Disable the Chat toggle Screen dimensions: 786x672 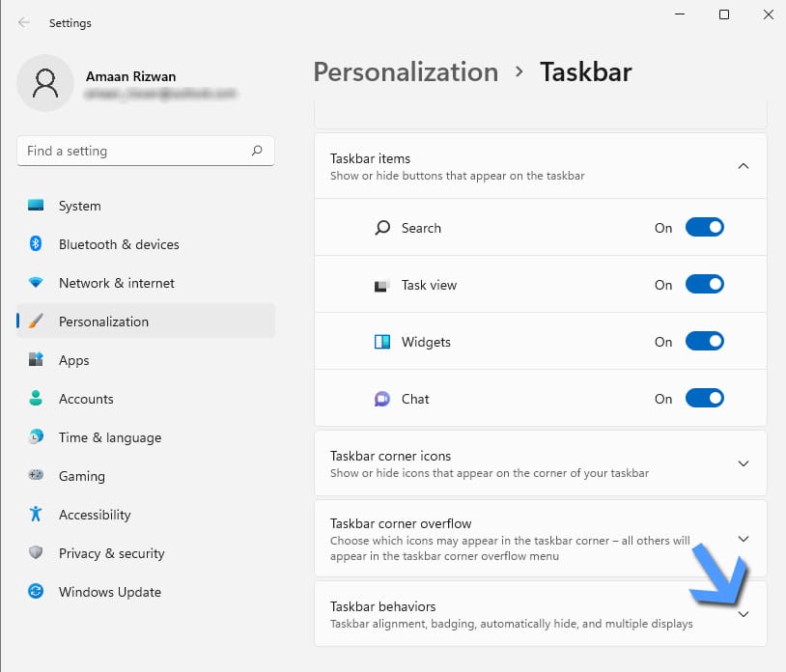(x=704, y=398)
